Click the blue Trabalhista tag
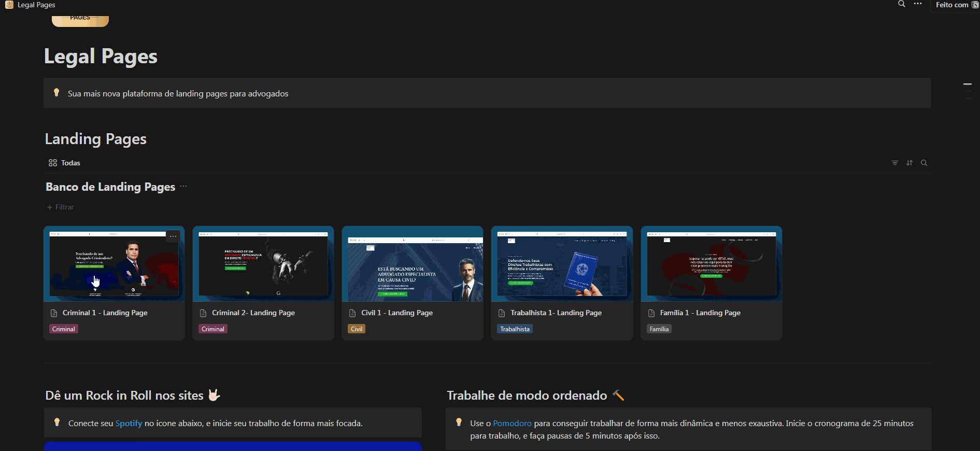 [515, 329]
